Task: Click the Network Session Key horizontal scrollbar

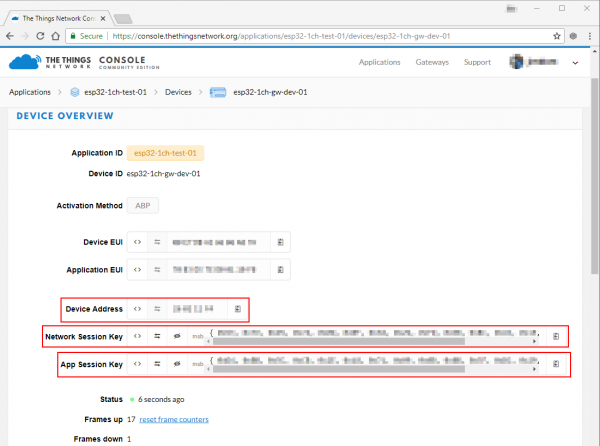Action: pos(339,341)
